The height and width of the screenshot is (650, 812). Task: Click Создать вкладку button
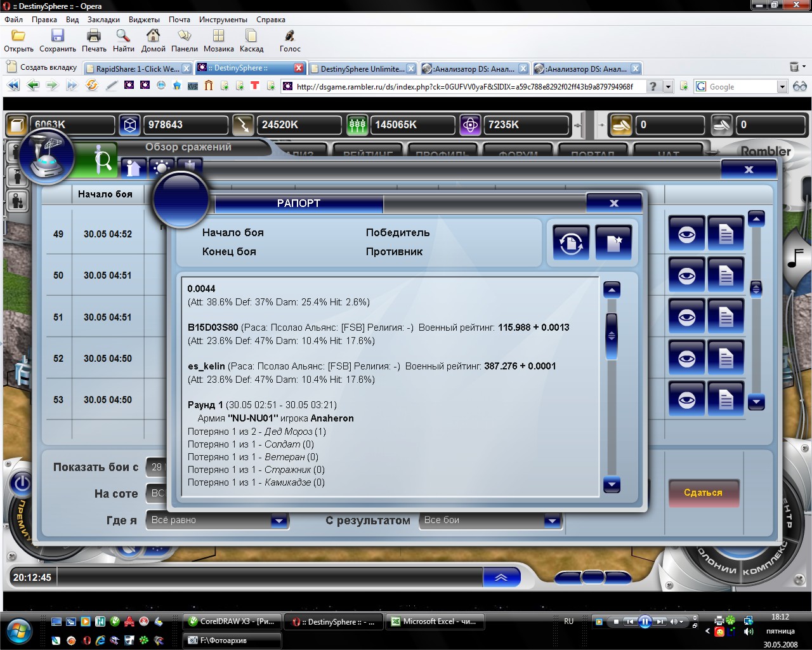point(42,67)
